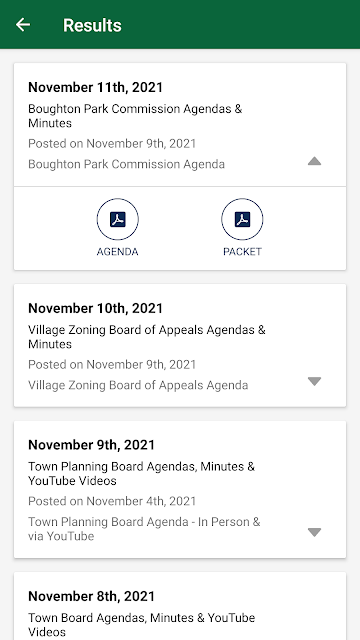Go back using the arrow icon
The width and height of the screenshot is (360, 640).
pos(23,25)
